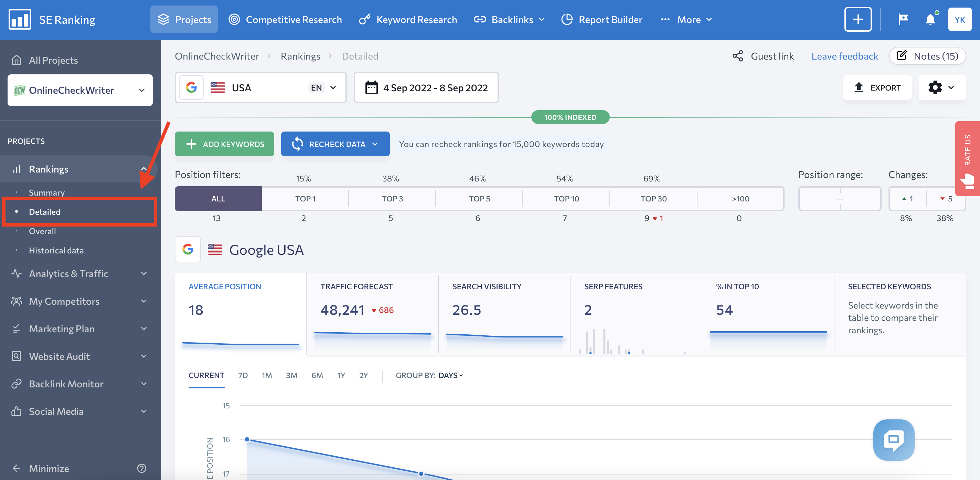This screenshot has height=480, width=980.
Task: Click the RECHECK DATA button
Action: tap(335, 144)
